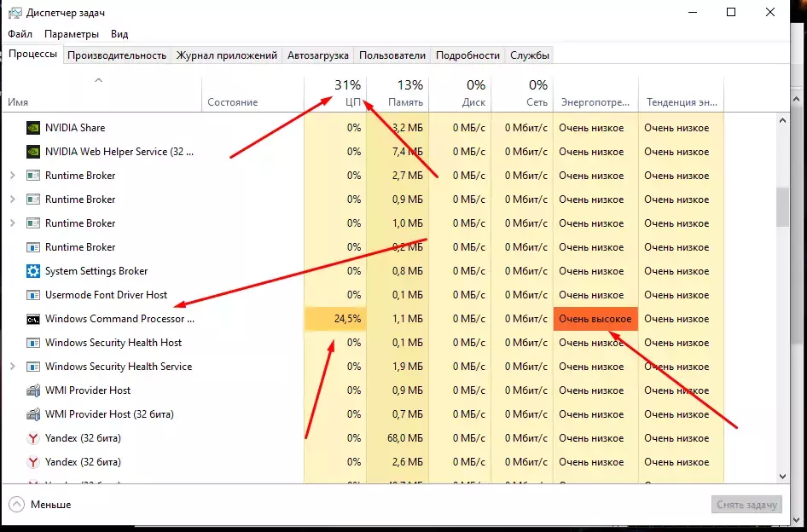This screenshot has height=532, width=807.
Task: Click the Меньше details link
Action: 50,505
